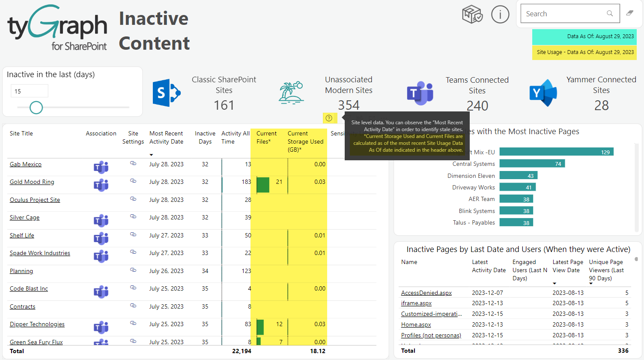The height and width of the screenshot is (360, 644).
Task: Click the yellow question mark help icon
Action: pyautogui.click(x=329, y=118)
